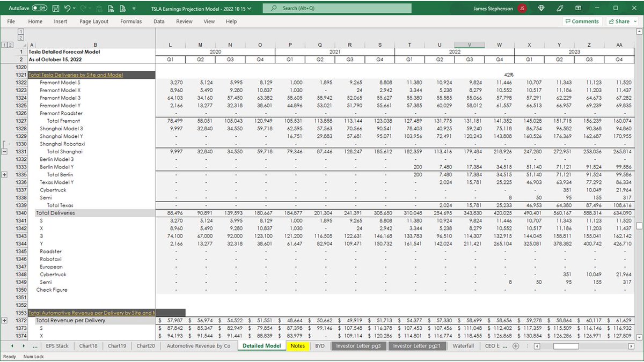Click the vertical scrollbar down arrow
Viewport: 644px width, 362px height.
[639, 337]
